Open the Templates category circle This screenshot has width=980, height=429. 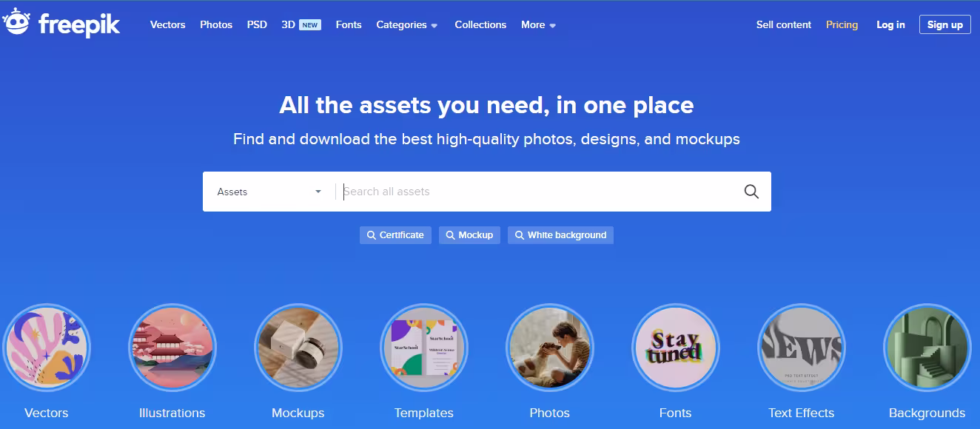coord(424,348)
